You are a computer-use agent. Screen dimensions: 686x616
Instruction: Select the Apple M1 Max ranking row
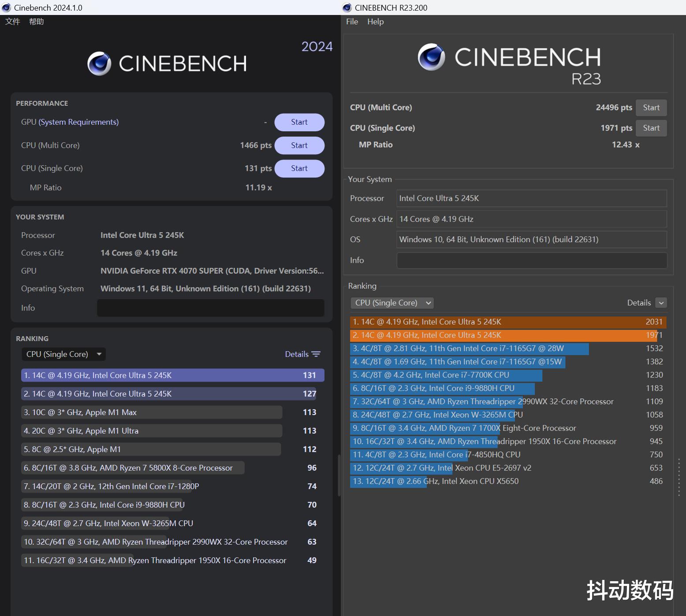[173, 412]
